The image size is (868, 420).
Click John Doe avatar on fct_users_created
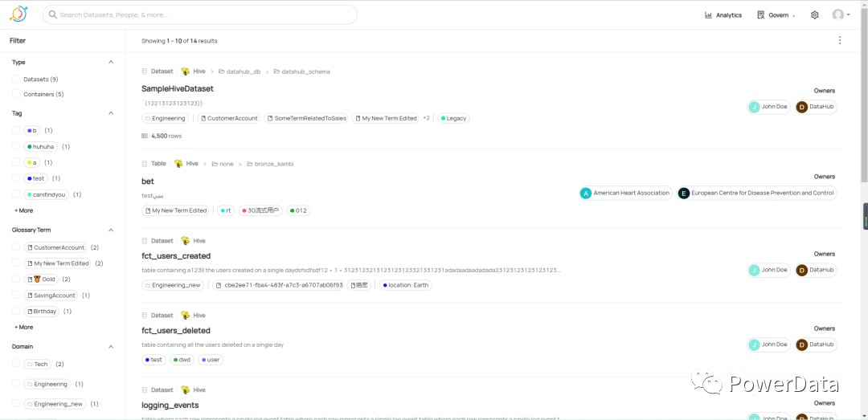(754, 270)
